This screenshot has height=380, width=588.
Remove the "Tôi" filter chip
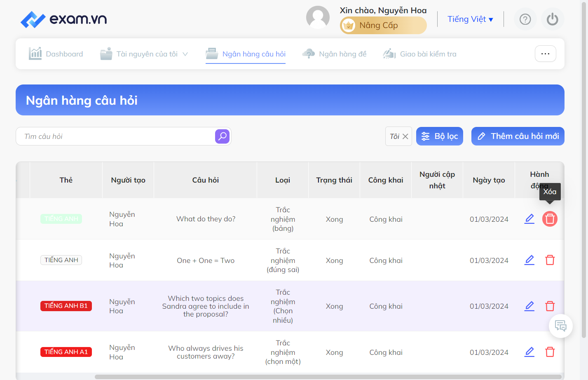coord(405,136)
